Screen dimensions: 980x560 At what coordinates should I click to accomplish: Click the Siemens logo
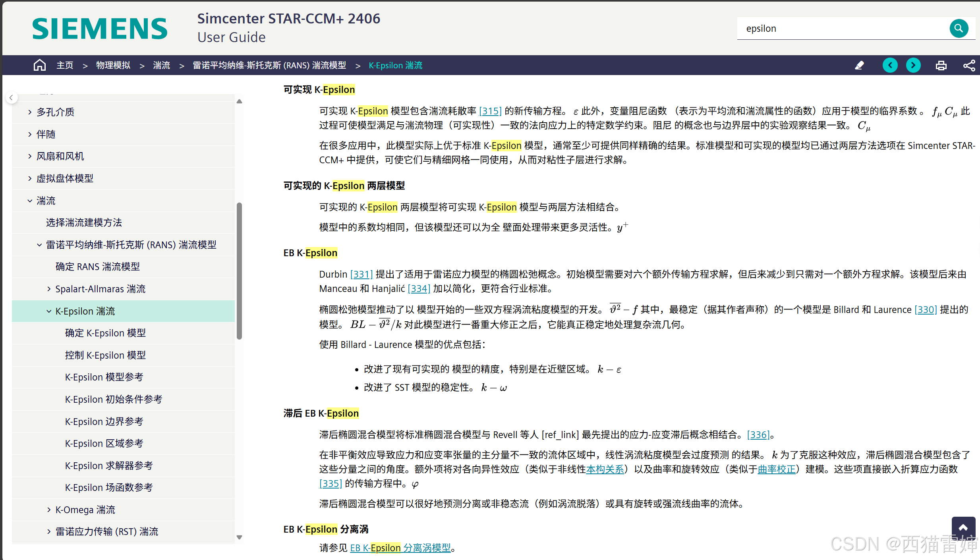100,29
